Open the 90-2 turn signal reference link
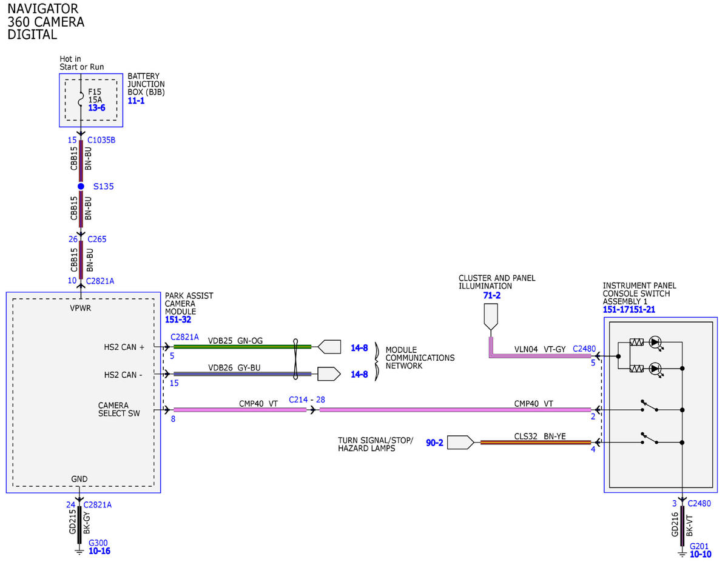The image size is (728, 562). pos(434,443)
